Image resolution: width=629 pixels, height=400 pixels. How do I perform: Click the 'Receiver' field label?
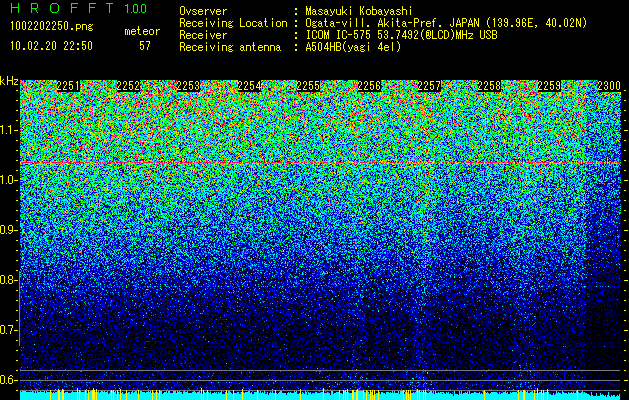click(x=203, y=35)
